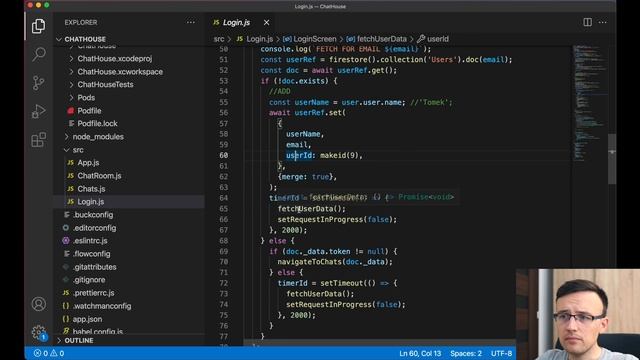This screenshot has width=640, height=360.
Task: Open Podfile in the explorer
Action: [89, 111]
